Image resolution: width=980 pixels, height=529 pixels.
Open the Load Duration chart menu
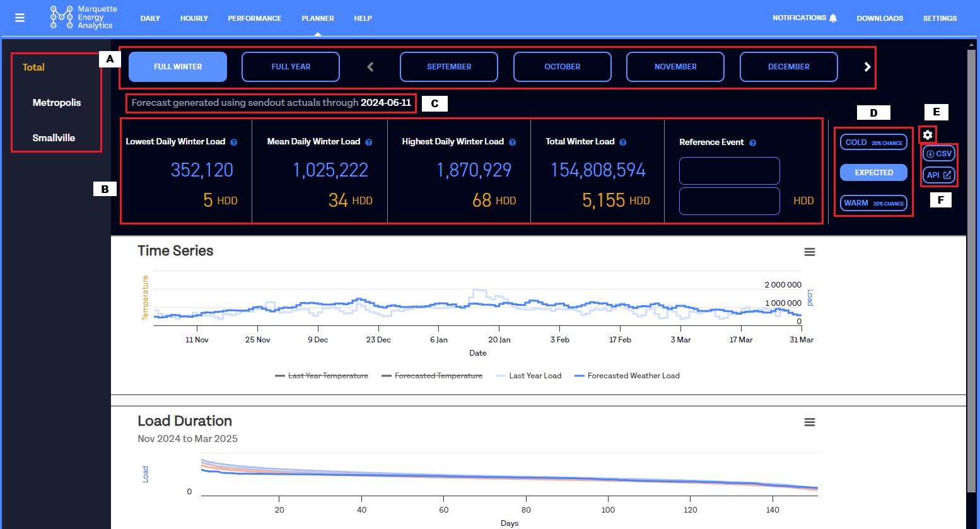pyautogui.click(x=810, y=422)
